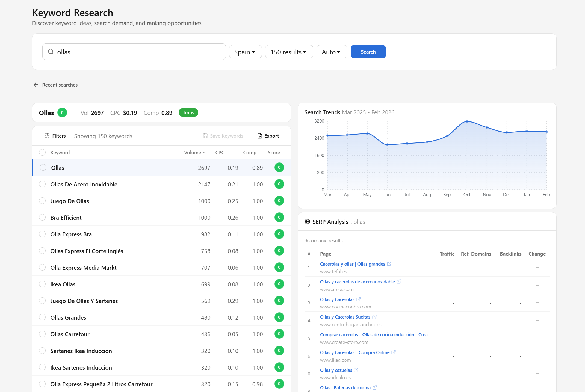Viewport: 585px width, 392px height.
Task: Open the Ollas y Cacerolas Sueltas link
Action: tap(345, 317)
